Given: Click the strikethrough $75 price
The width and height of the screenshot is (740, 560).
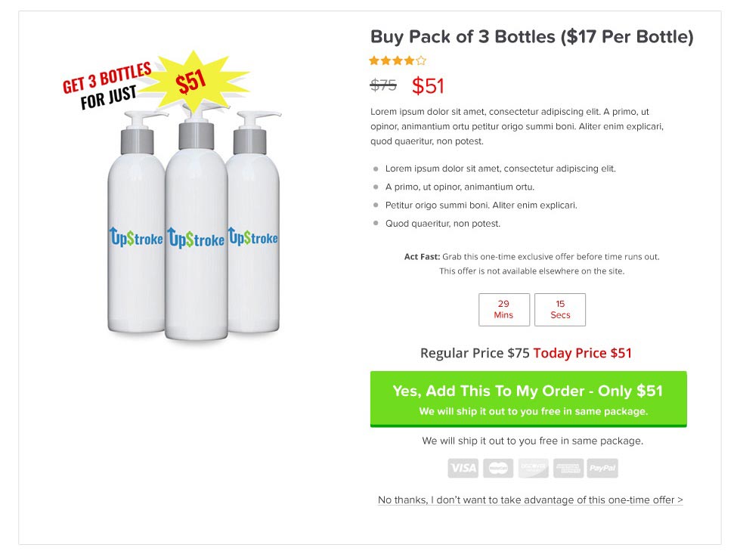Looking at the screenshot, I should [382, 85].
